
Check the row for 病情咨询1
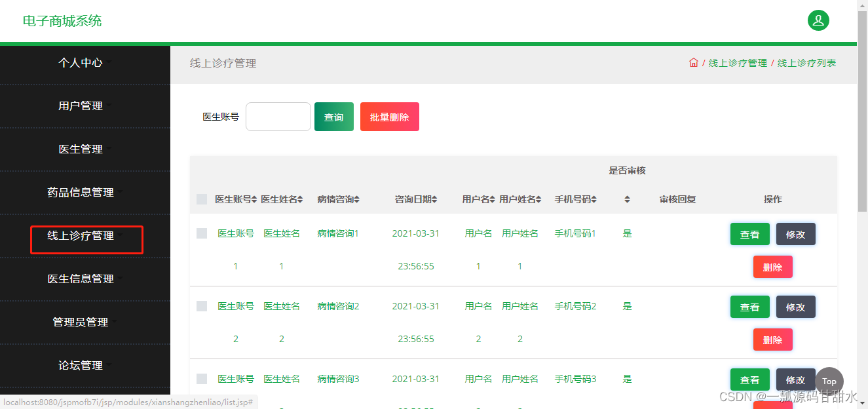(x=202, y=233)
